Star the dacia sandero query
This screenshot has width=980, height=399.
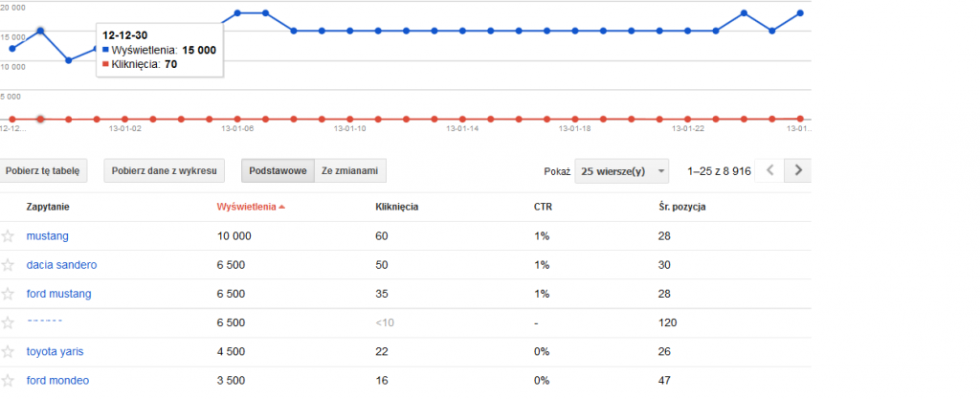point(9,264)
